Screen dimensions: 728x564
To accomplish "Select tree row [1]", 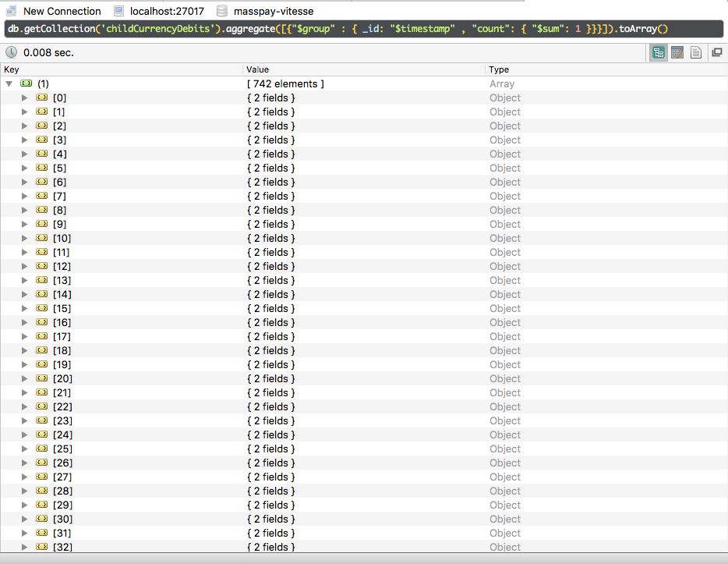I will [x=363, y=112].
